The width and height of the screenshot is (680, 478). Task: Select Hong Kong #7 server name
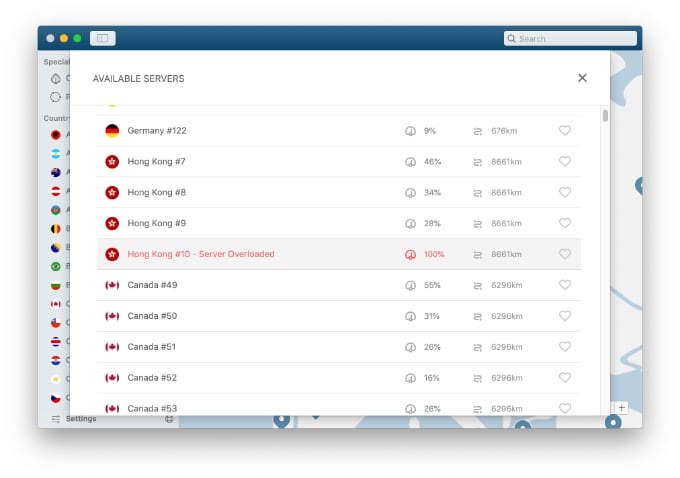tap(156, 161)
